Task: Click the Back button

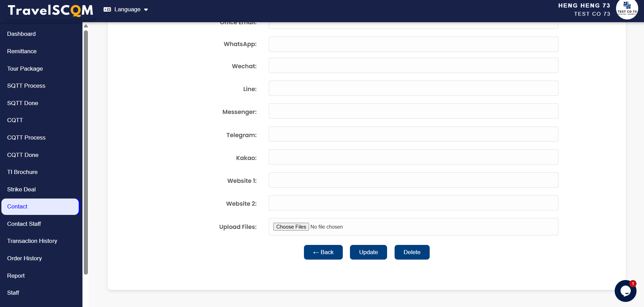Action: pyautogui.click(x=323, y=252)
